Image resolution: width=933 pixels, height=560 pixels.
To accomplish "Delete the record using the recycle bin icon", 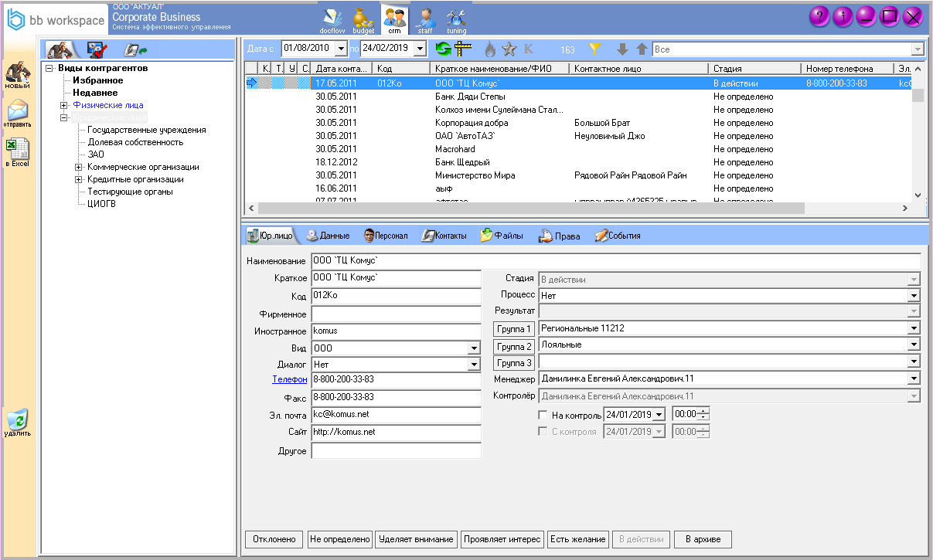I will (17, 423).
